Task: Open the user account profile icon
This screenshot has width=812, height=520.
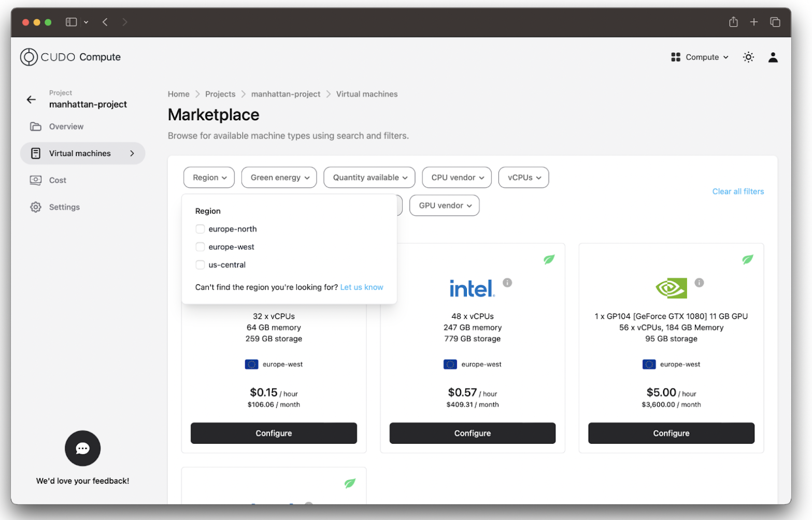Action: tap(773, 57)
